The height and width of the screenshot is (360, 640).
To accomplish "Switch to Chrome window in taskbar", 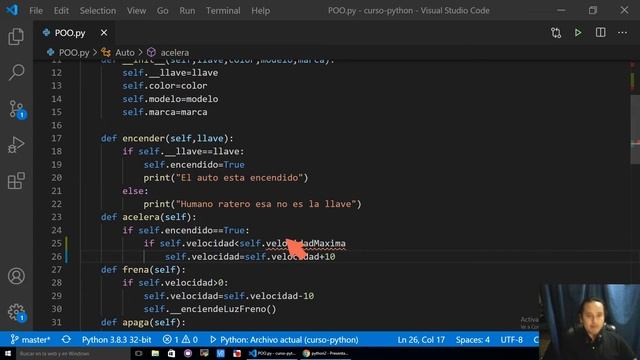I will pyautogui.click(x=325, y=353).
